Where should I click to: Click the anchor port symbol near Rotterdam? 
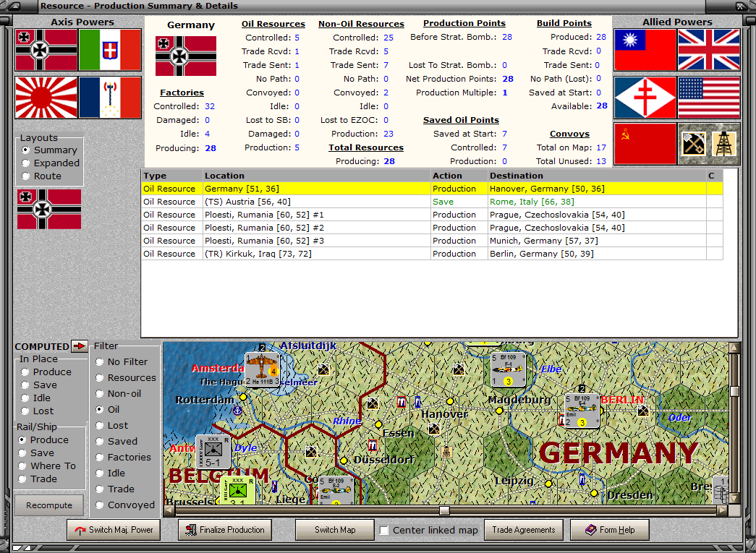pyautogui.click(x=237, y=411)
